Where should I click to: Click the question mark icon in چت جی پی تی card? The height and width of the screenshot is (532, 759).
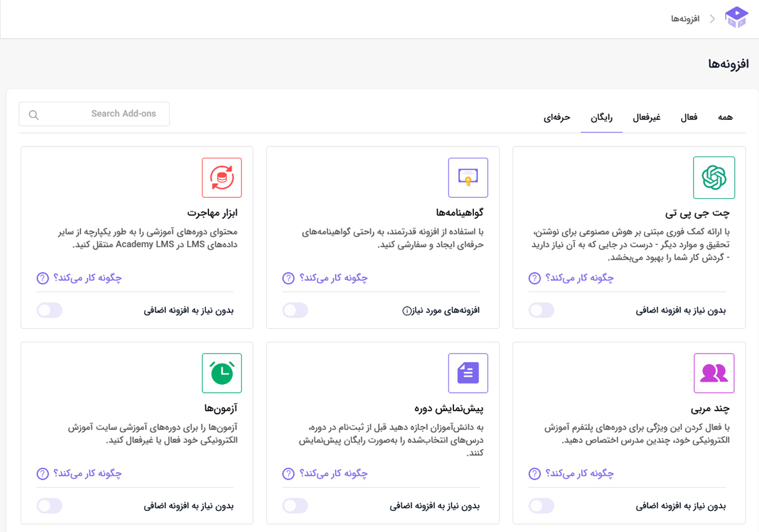534,278
